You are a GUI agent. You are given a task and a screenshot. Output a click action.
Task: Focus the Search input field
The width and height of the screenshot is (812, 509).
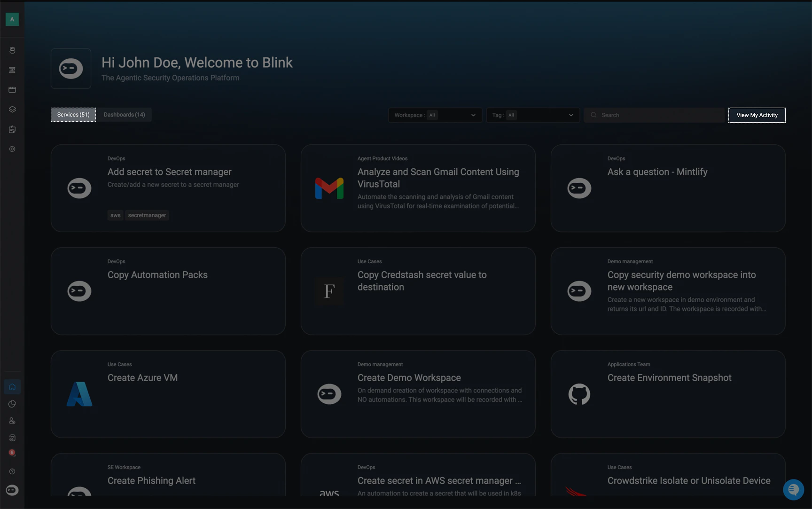[655, 115]
